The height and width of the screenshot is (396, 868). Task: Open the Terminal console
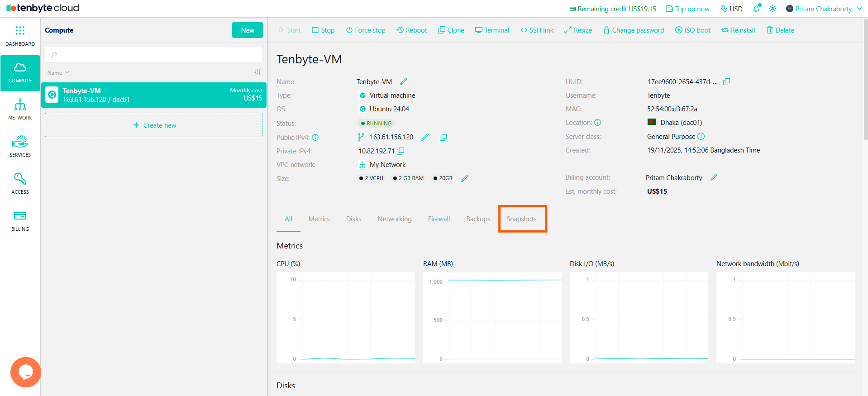click(x=492, y=30)
